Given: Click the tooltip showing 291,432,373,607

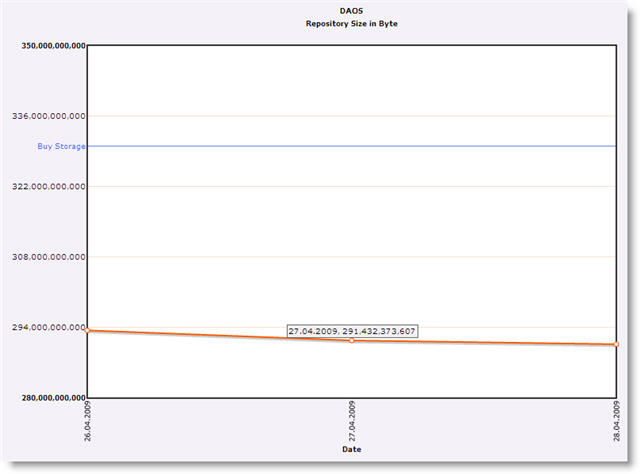Looking at the screenshot, I should [x=352, y=330].
